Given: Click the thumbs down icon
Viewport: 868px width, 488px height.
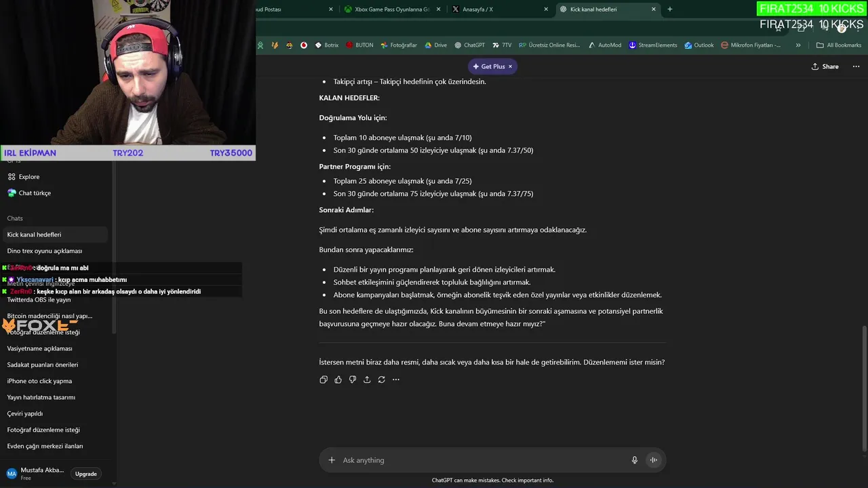Looking at the screenshot, I should (353, 380).
